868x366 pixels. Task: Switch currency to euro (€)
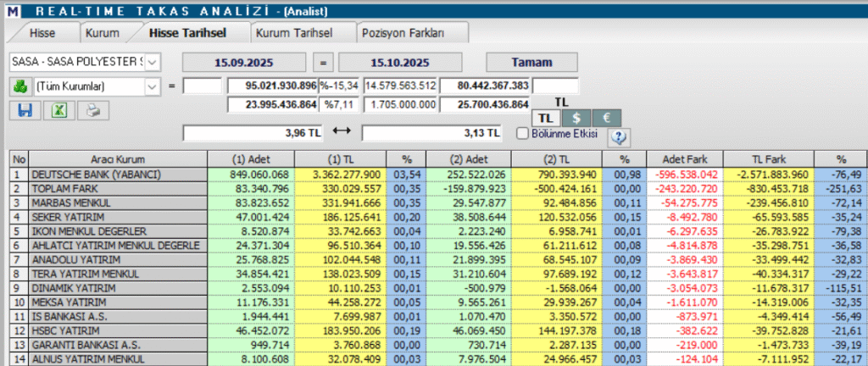tap(607, 119)
